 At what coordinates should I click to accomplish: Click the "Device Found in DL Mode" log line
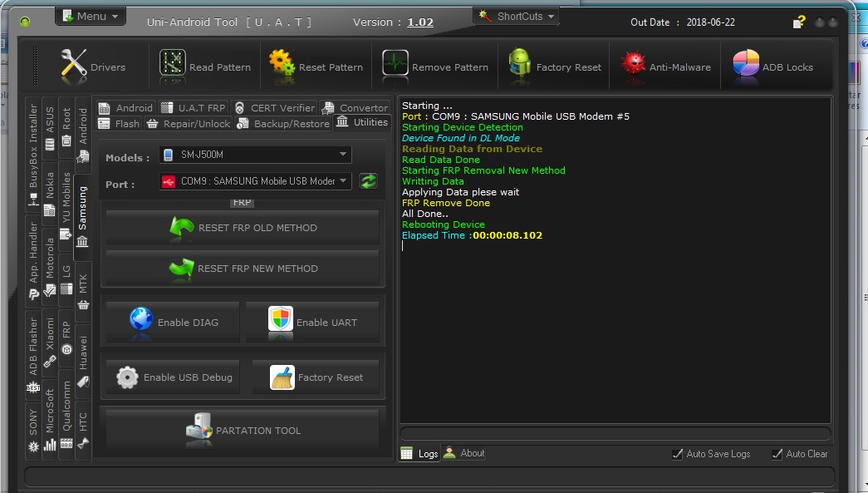pyautogui.click(x=460, y=138)
